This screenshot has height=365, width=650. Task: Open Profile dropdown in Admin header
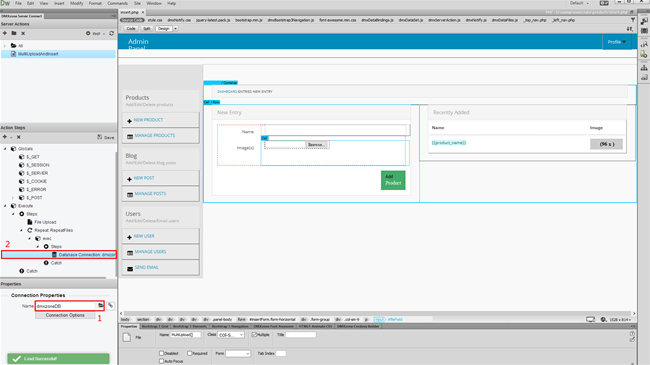pyautogui.click(x=617, y=42)
